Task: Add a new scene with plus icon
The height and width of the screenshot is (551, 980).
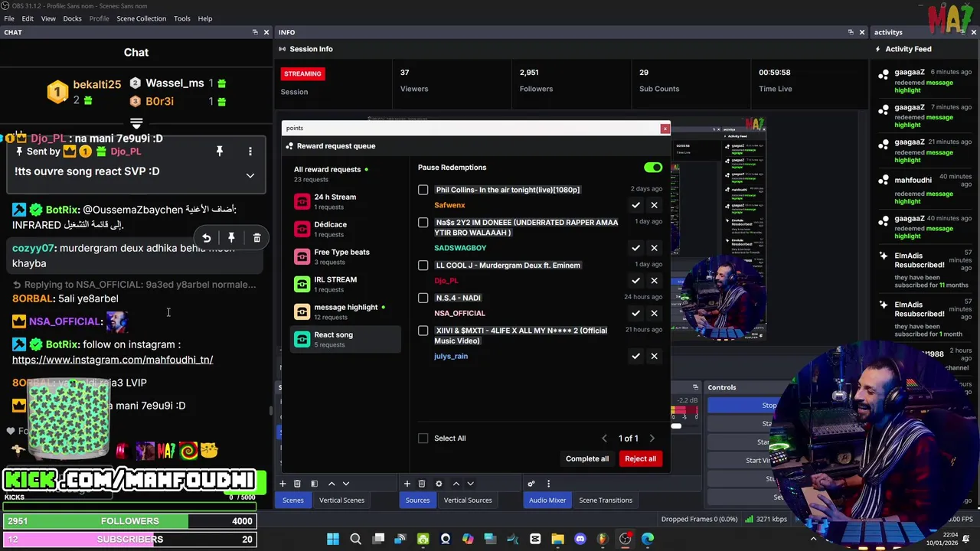Action: click(x=283, y=484)
